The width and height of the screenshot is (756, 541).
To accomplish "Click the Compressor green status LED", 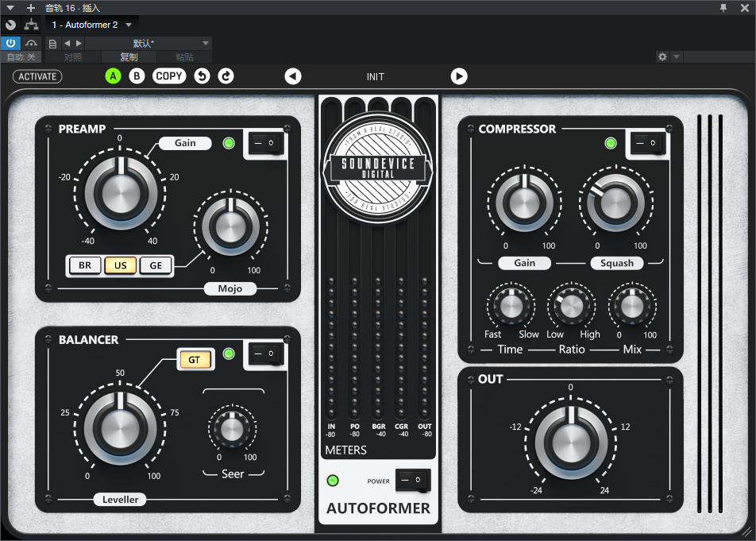I will tap(611, 143).
